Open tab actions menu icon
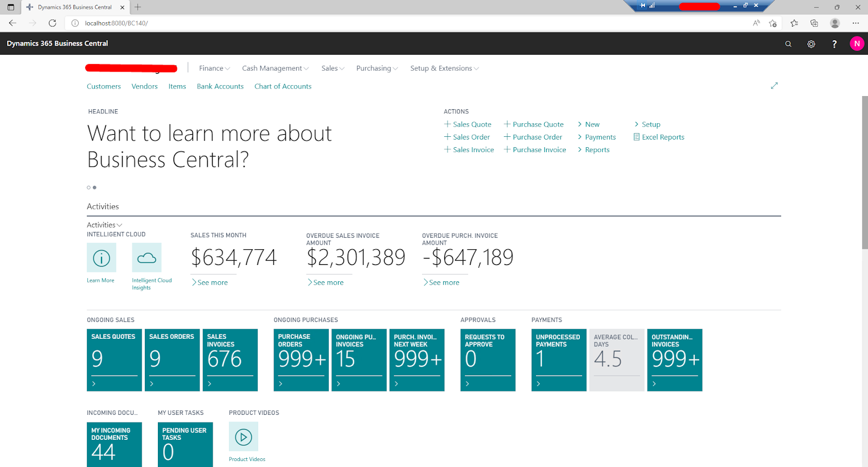The width and height of the screenshot is (868, 467). pyautogui.click(x=10, y=7)
